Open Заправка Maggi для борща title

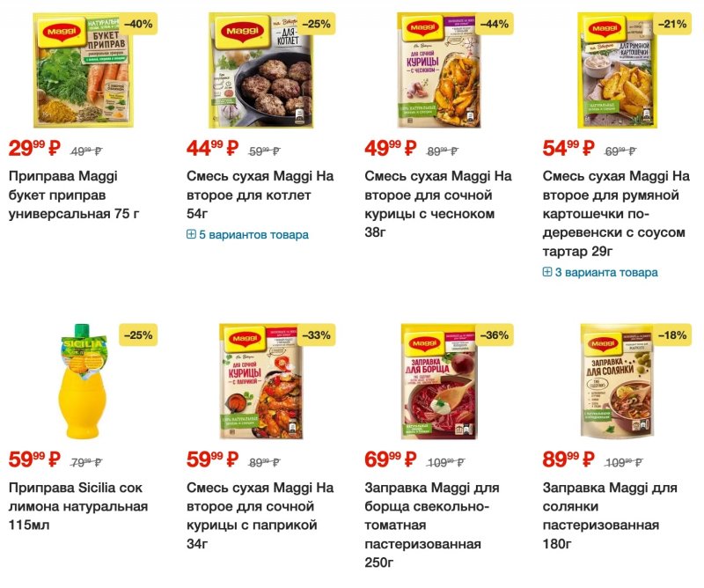[432, 526]
